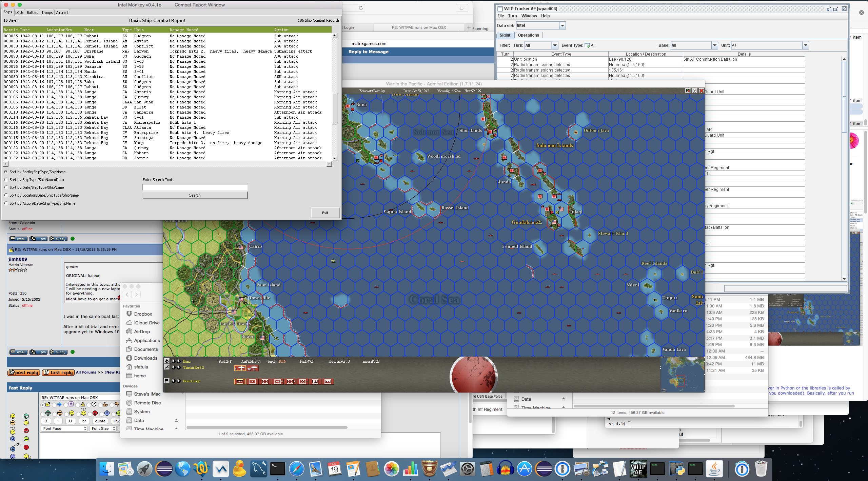868x481 pixels.
Task: Click the Dropbox item in Finder sidebar
Action: tap(143, 314)
